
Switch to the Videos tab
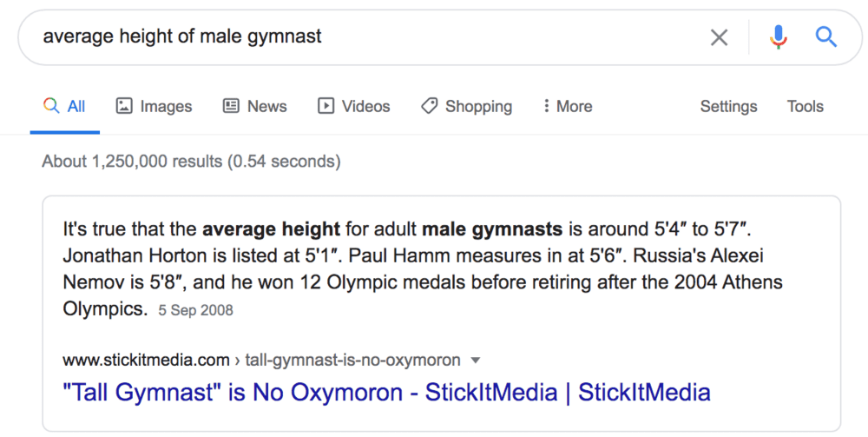click(x=354, y=106)
